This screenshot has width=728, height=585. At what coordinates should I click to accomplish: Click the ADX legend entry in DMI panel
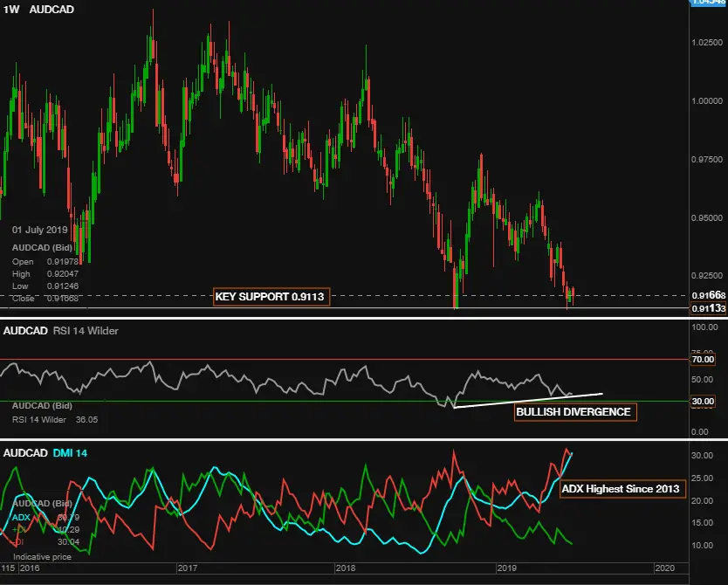tap(21, 517)
